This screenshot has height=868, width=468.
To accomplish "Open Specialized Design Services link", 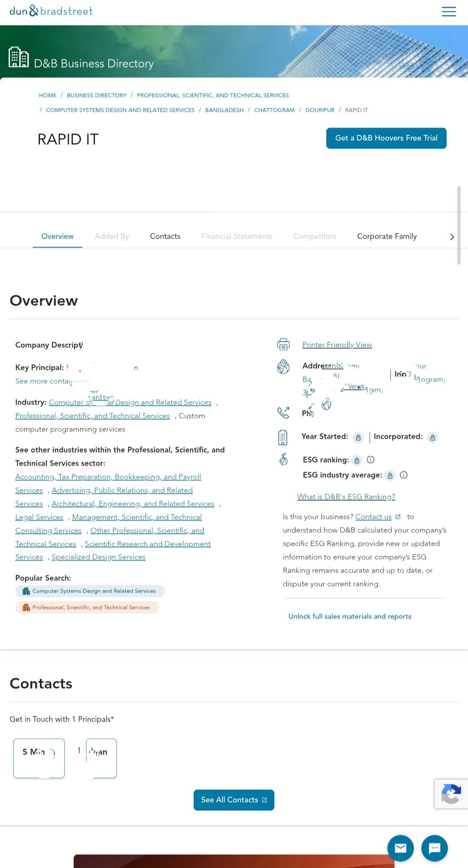I will point(98,557).
